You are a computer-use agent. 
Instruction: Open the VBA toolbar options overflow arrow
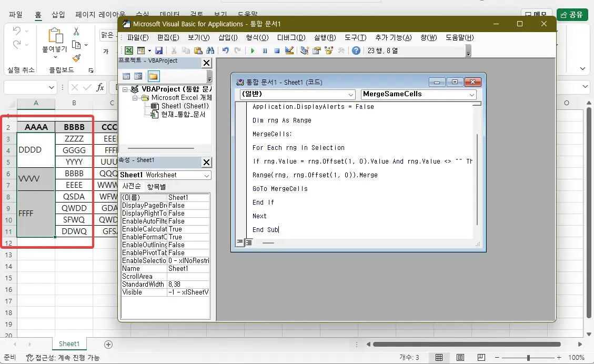coord(468,52)
